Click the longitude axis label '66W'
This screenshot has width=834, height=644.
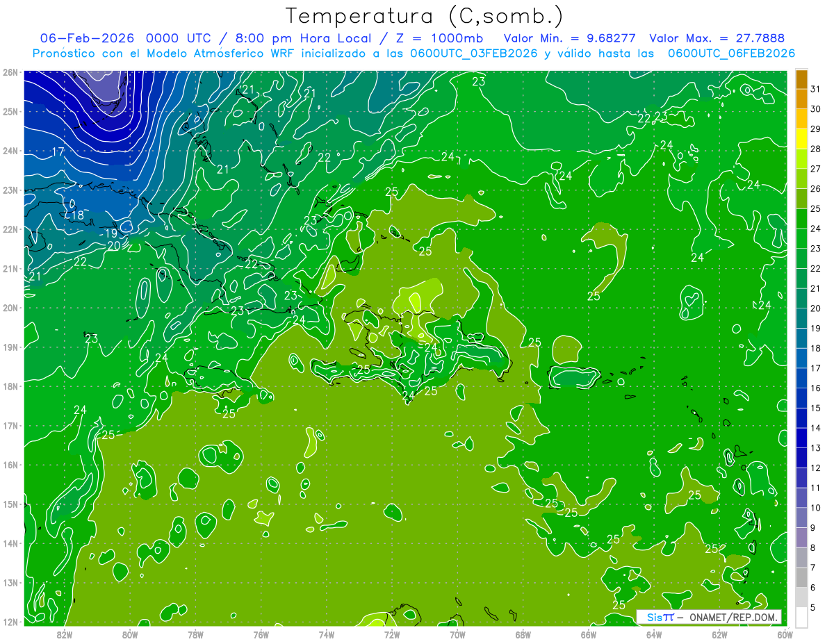[x=589, y=634]
